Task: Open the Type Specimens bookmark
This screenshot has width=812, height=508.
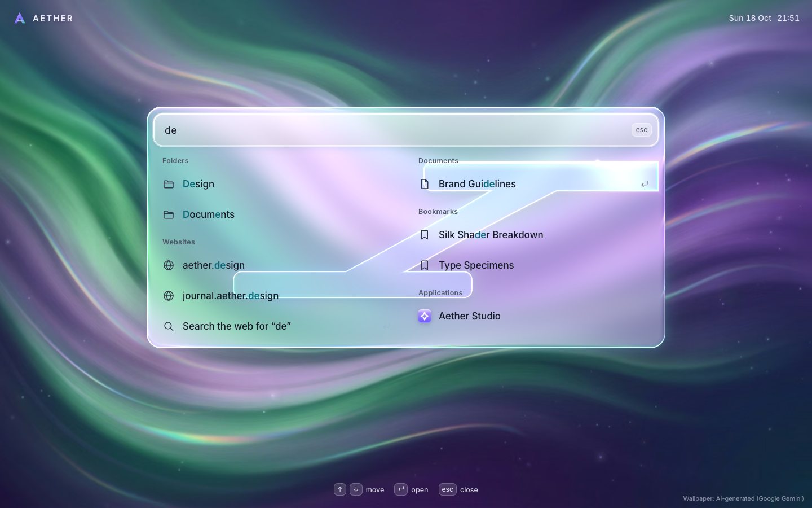Action: tap(534, 265)
